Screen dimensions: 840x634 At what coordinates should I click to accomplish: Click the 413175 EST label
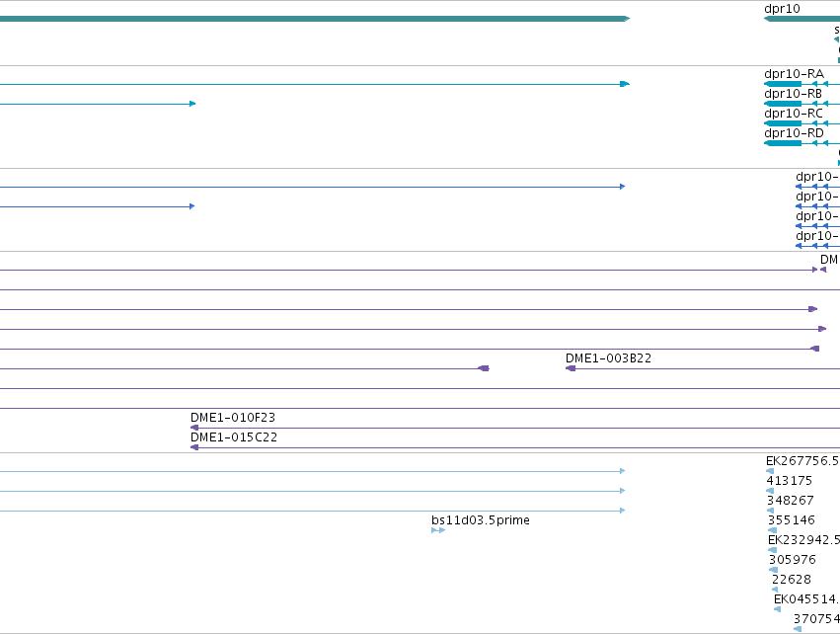[789, 481]
